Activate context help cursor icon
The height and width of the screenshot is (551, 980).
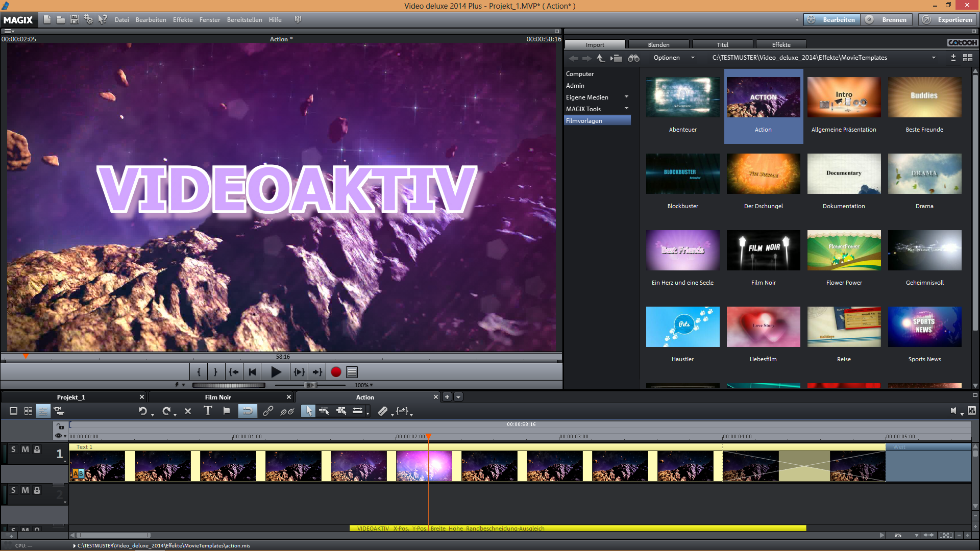pyautogui.click(x=103, y=19)
